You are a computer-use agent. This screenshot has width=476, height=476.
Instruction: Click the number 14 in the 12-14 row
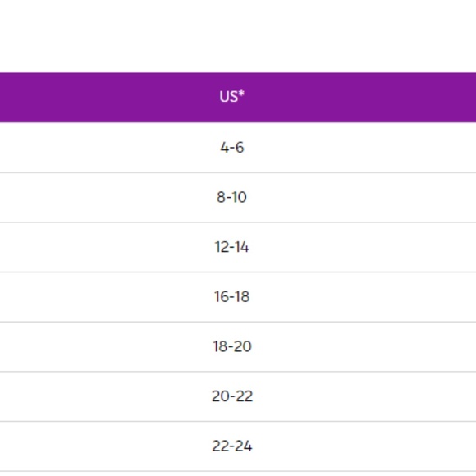(242, 247)
